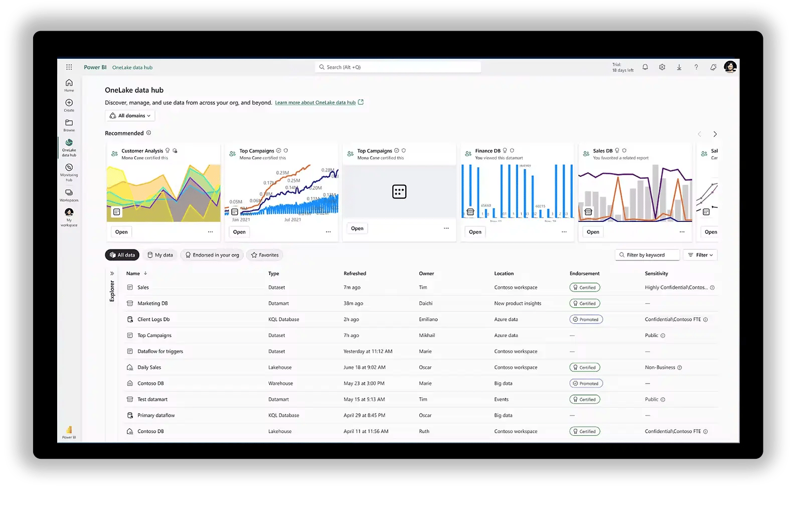Select OneLake data hub sidebar icon

69,148
